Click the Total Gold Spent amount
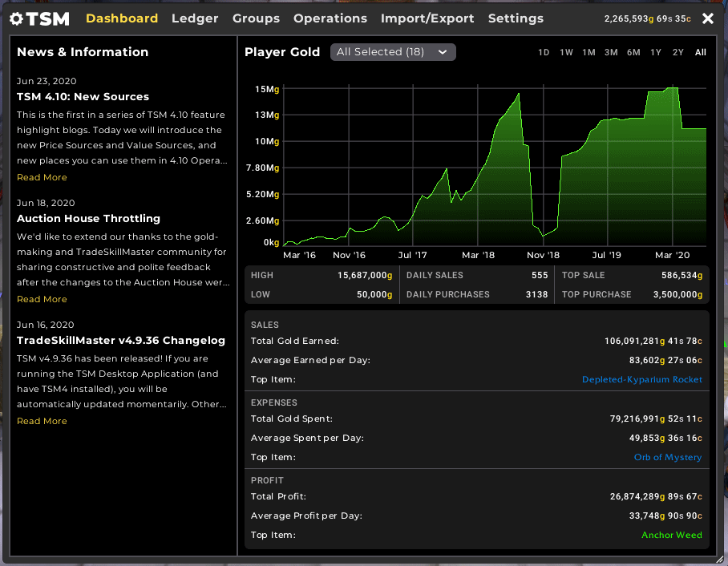 656,418
